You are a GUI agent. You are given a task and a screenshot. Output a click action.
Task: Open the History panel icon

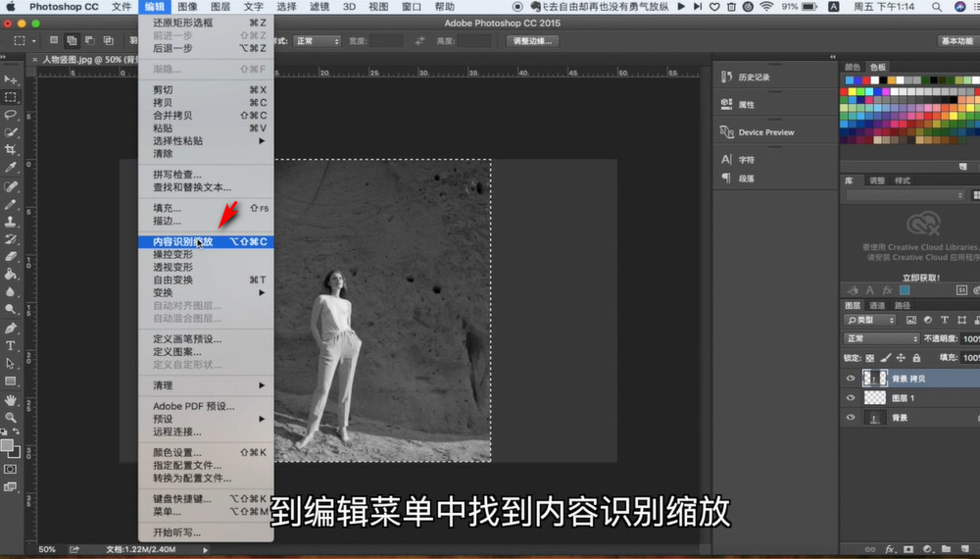[x=726, y=76]
